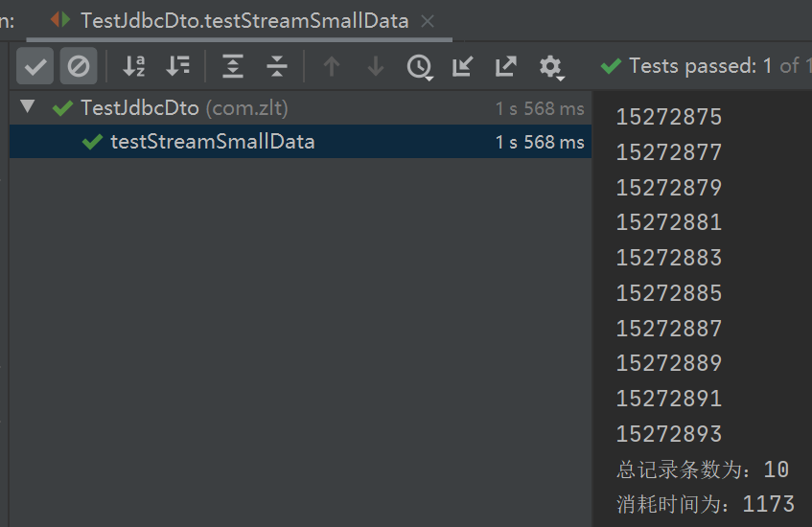Click console output line 15272889
Screen dimensions: 812x527
coord(668,362)
